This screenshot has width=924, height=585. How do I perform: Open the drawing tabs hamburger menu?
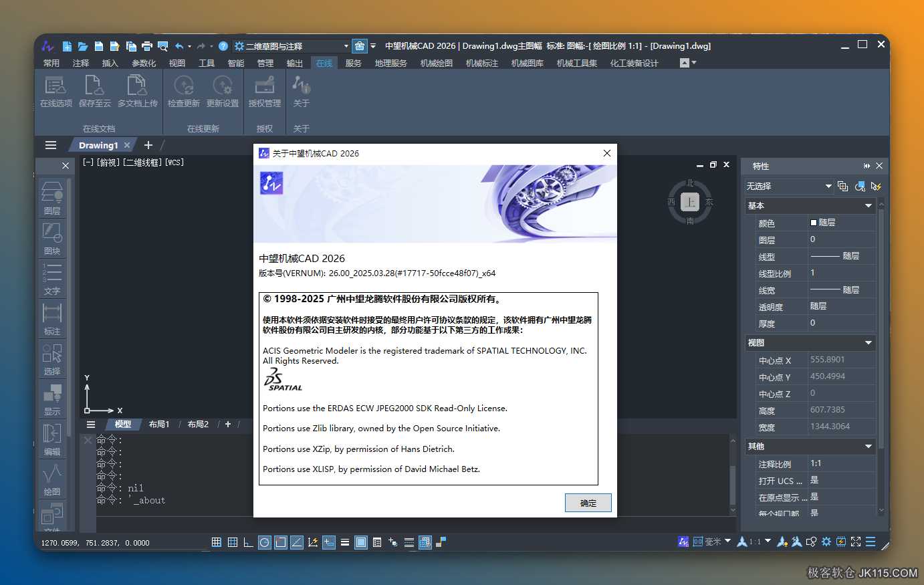click(51, 145)
